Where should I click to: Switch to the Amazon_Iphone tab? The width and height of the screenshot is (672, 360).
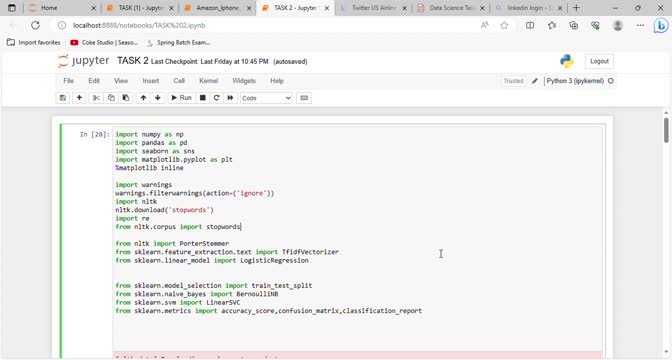point(218,8)
